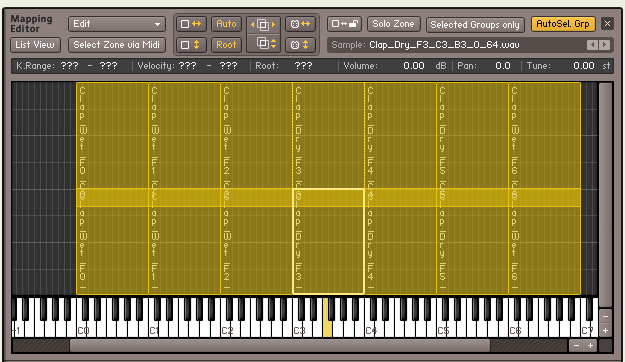The height and width of the screenshot is (362, 625).
Task: Click the K.Range low value field
Action: [69, 66]
